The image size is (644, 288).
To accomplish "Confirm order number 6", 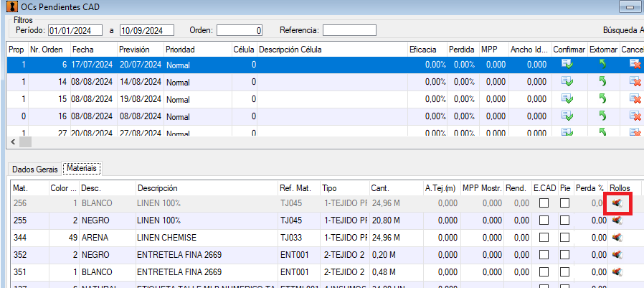I will pos(567,64).
